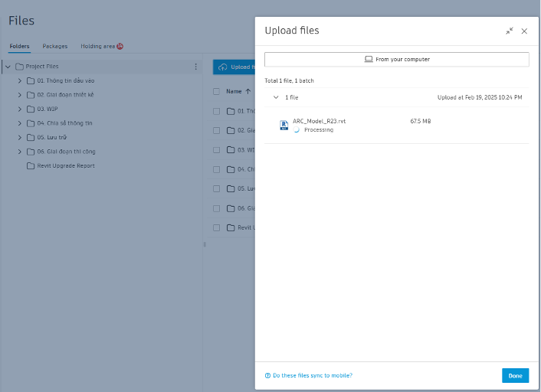The height and width of the screenshot is (392, 541).
Task: Click Upload at Feb 19, 2025 timestamp
Action: click(x=480, y=97)
